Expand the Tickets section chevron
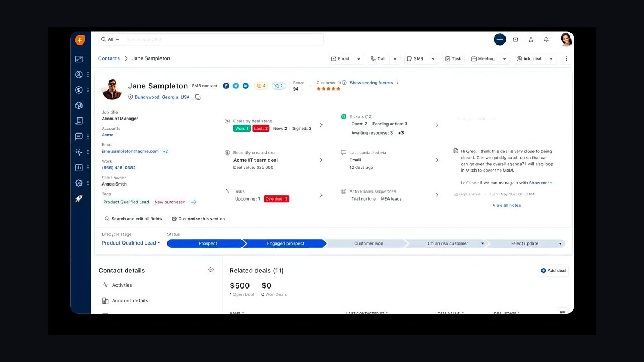The width and height of the screenshot is (644, 362). [x=437, y=125]
